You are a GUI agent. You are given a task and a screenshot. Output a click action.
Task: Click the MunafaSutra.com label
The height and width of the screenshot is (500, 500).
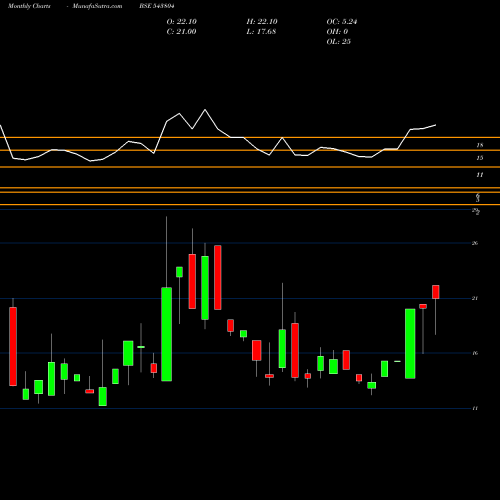97,6
